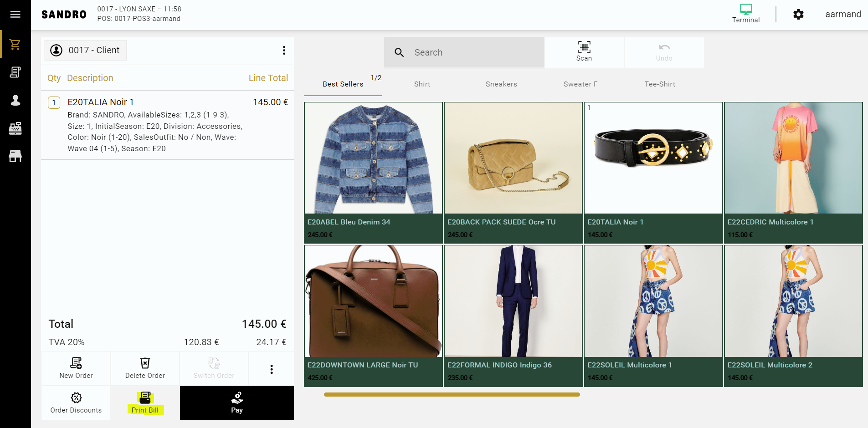The height and width of the screenshot is (428, 868).
Task: Add E20TALIA Noir 1 belt product
Action: pyautogui.click(x=653, y=173)
